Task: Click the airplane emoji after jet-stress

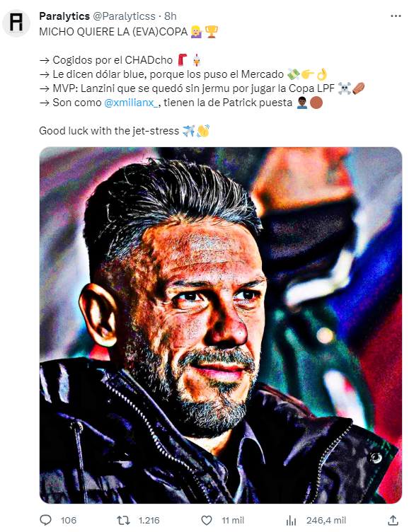Action: [x=188, y=131]
